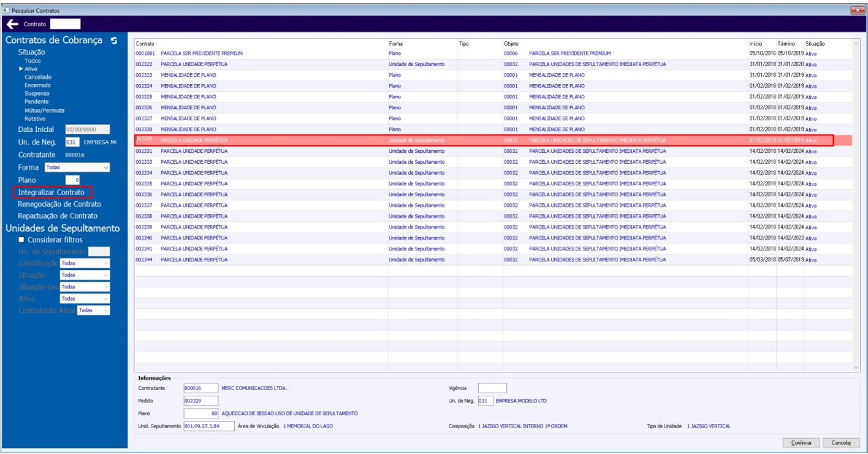Select contract row 002325

(x=493, y=97)
